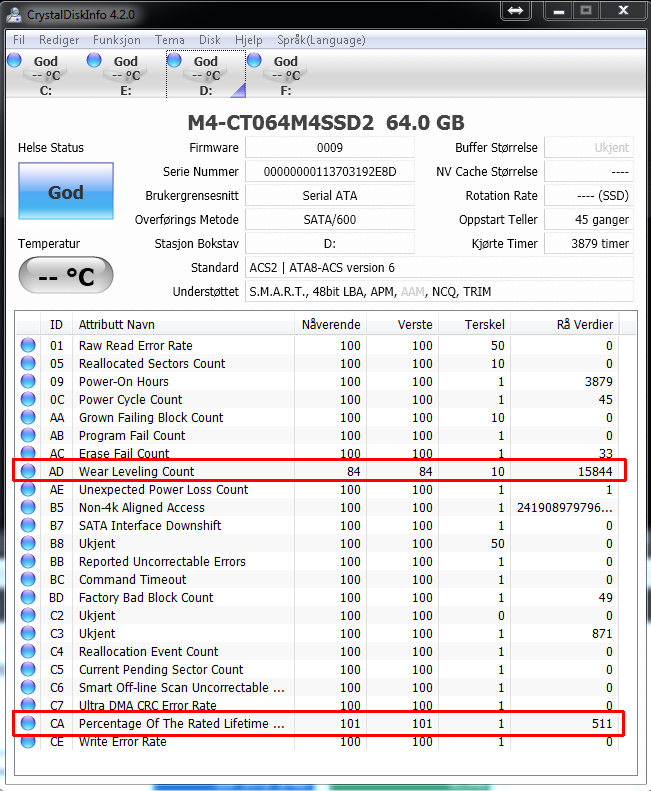The image size is (651, 791).
Task: Click the Rotation Rate field ---- (SSD)
Action: click(589, 196)
